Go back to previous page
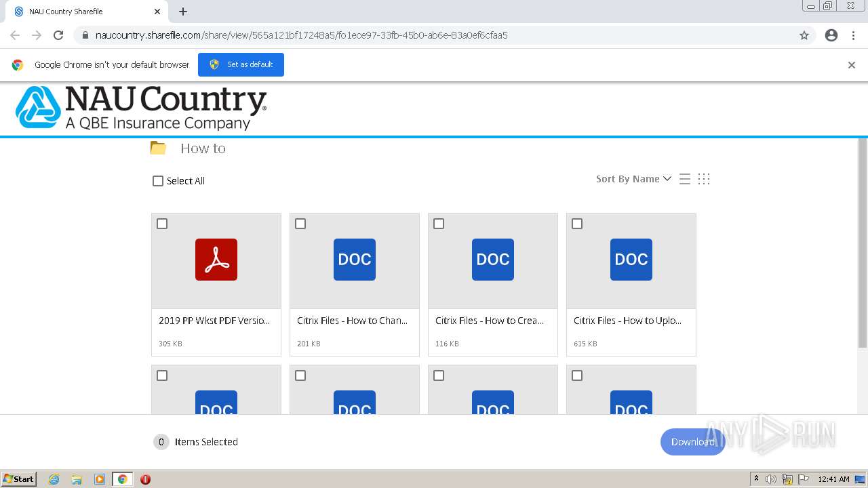This screenshot has width=868, height=488. coord(15,35)
